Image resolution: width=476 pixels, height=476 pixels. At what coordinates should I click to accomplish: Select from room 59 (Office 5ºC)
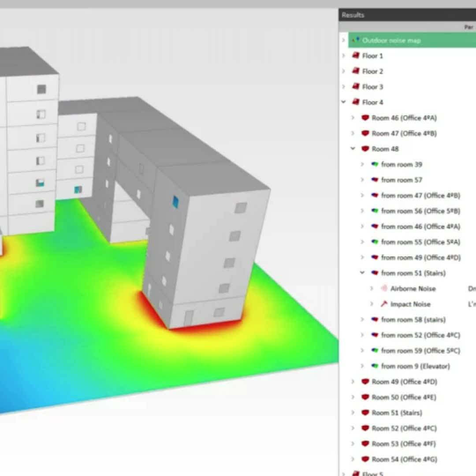tap(421, 351)
